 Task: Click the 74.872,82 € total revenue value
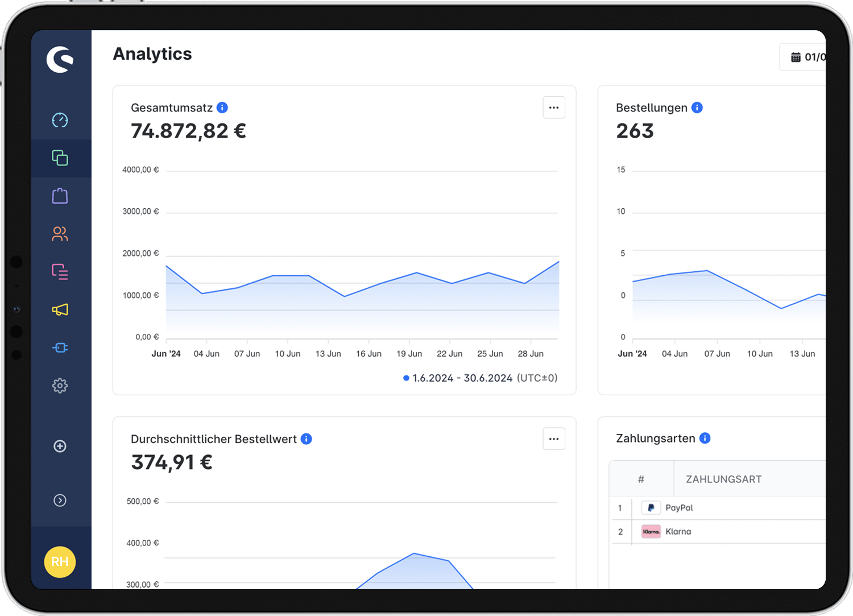tap(188, 131)
